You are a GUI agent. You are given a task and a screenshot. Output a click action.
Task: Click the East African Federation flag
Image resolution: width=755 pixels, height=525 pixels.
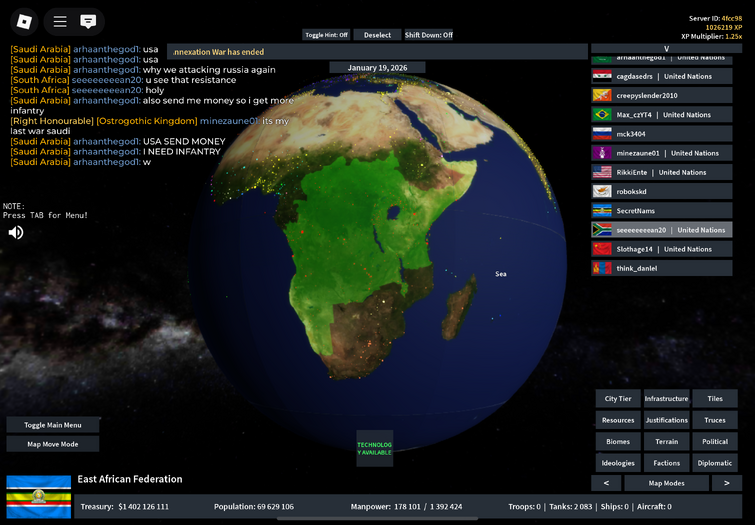tap(39, 497)
